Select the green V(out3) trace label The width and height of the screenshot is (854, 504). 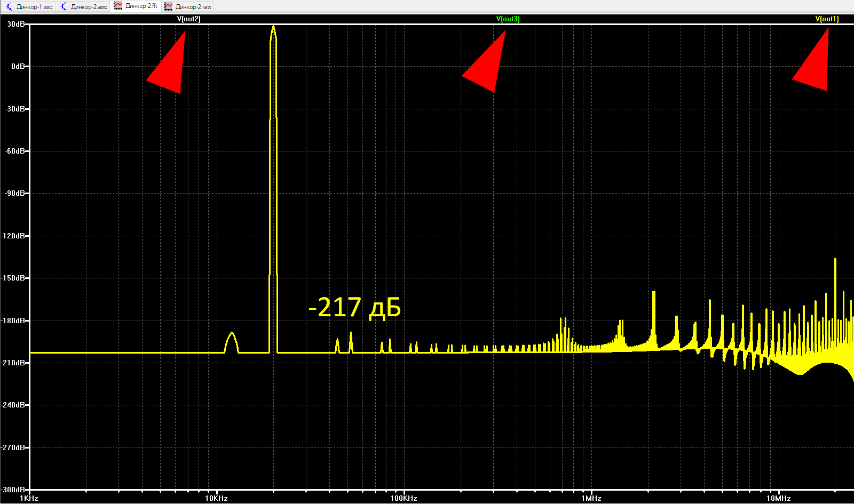tap(508, 19)
